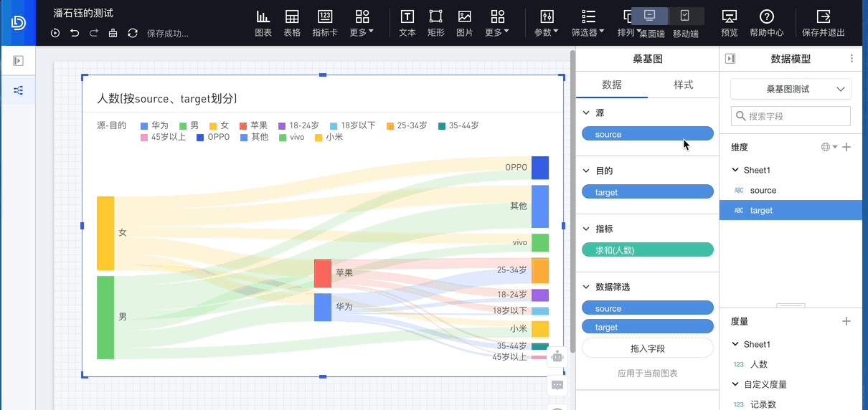Collapse the Sheet1 dimension tree
This screenshot has height=410, width=868.
click(735, 170)
